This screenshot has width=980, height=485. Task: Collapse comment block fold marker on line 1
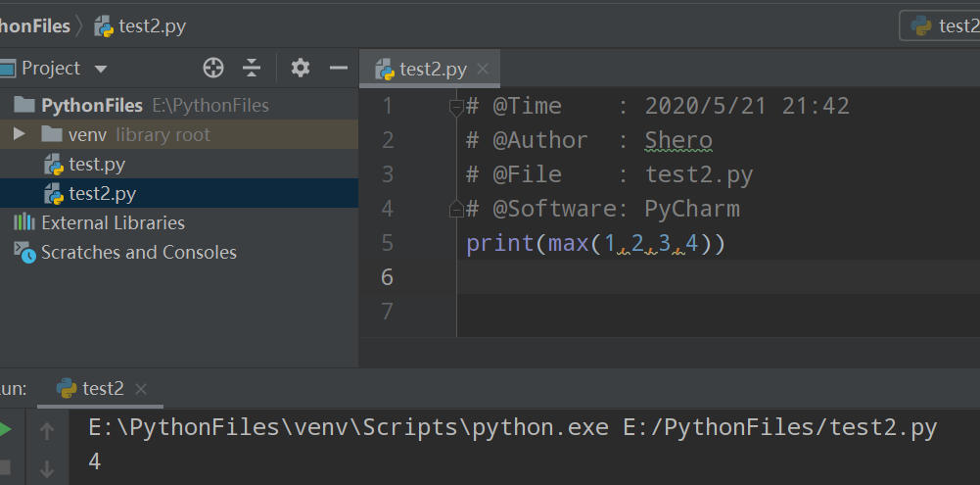pos(456,108)
